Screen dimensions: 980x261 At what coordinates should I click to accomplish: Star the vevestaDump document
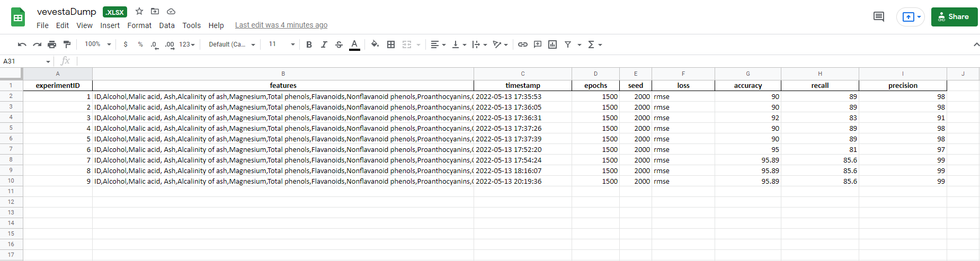coord(139,11)
